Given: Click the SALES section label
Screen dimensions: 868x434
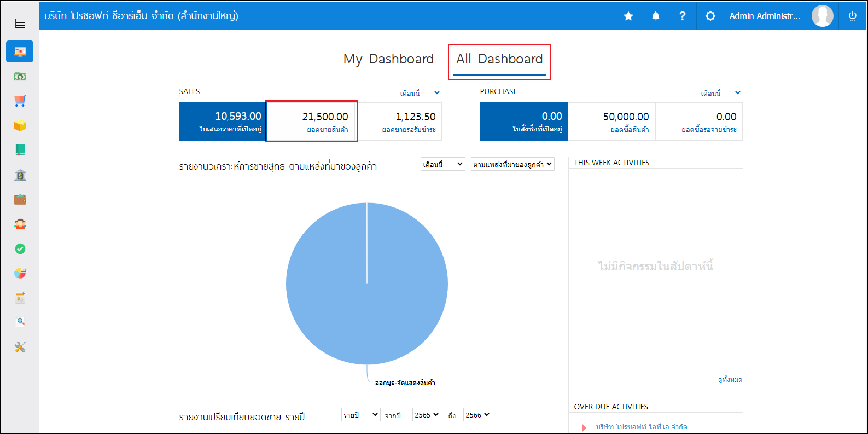Looking at the screenshot, I should pyautogui.click(x=189, y=91).
